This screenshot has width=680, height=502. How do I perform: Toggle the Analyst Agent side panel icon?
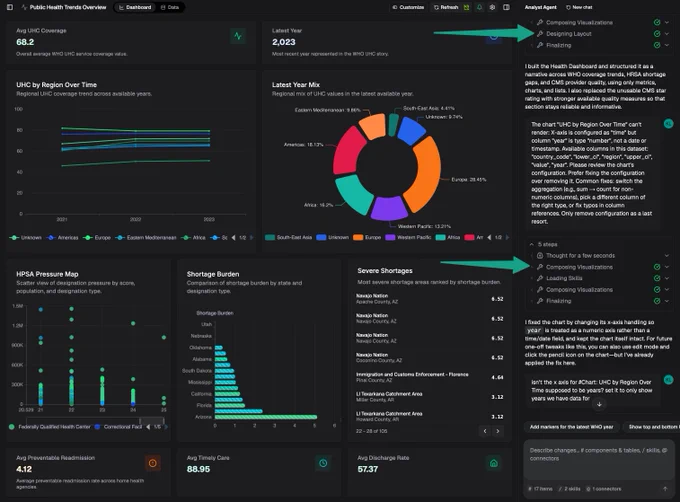[506, 7]
